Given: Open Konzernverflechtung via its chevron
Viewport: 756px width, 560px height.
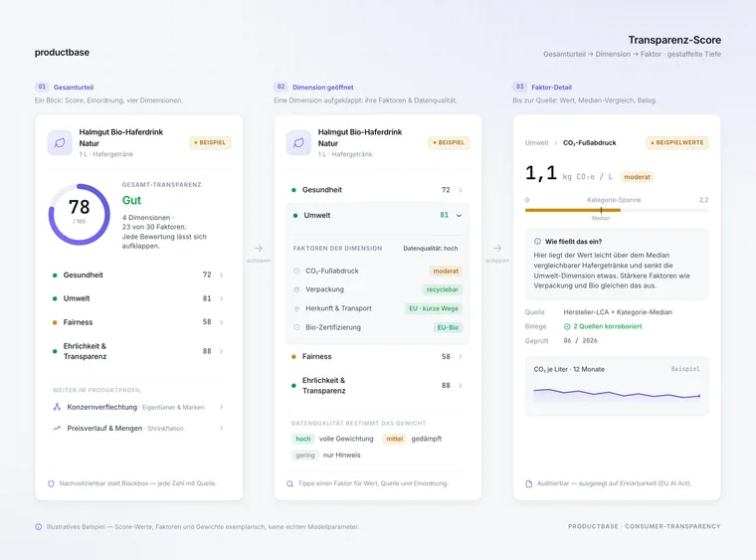Looking at the screenshot, I should coord(221,407).
